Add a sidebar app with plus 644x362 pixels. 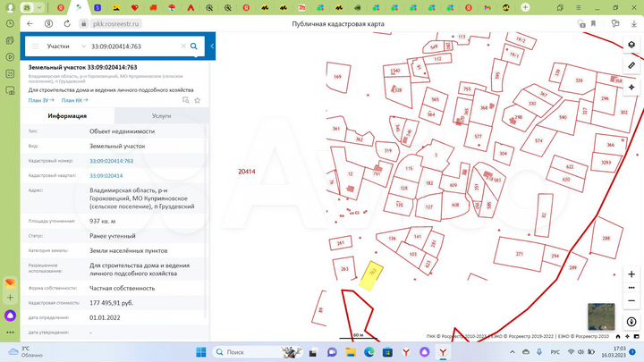click(10, 298)
